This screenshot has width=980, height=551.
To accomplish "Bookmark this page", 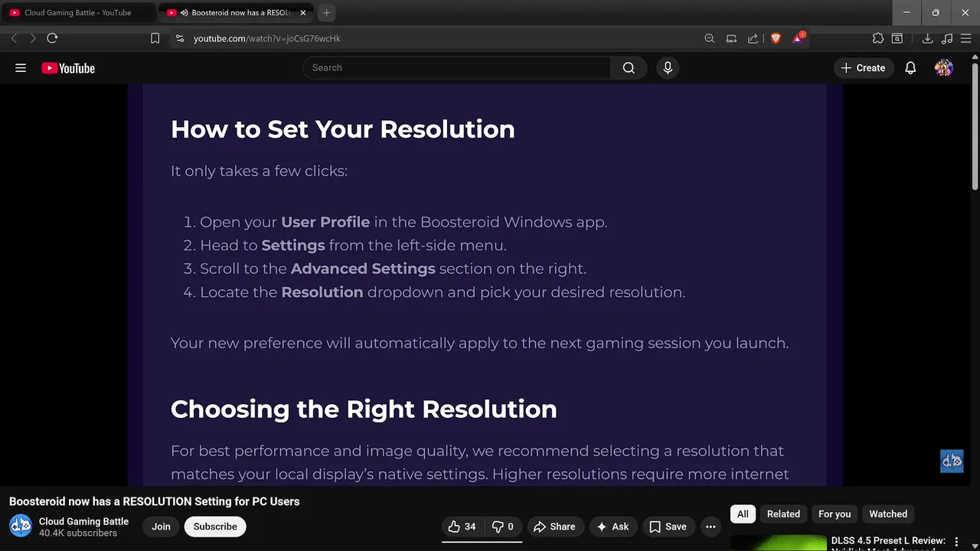I will (x=155, y=38).
